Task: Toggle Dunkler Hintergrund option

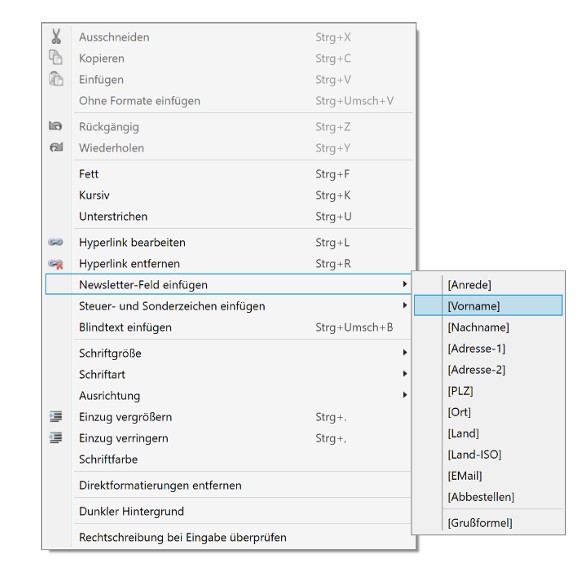Action: tap(229, 511)
